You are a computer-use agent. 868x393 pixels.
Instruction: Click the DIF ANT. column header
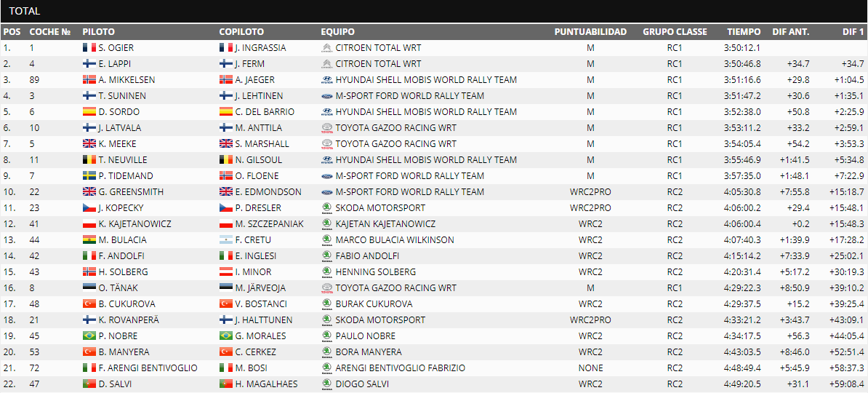click(790, 32)
